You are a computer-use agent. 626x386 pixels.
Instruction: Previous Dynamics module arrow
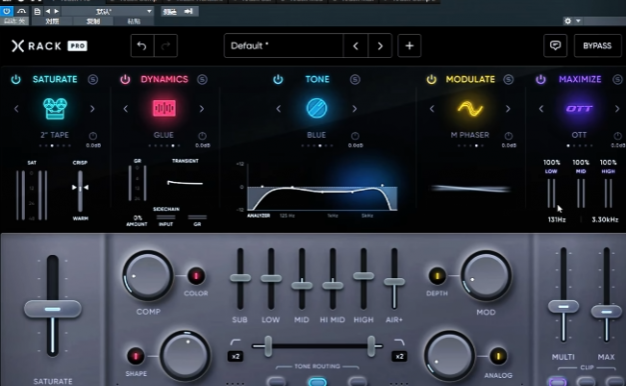(126, 109)
